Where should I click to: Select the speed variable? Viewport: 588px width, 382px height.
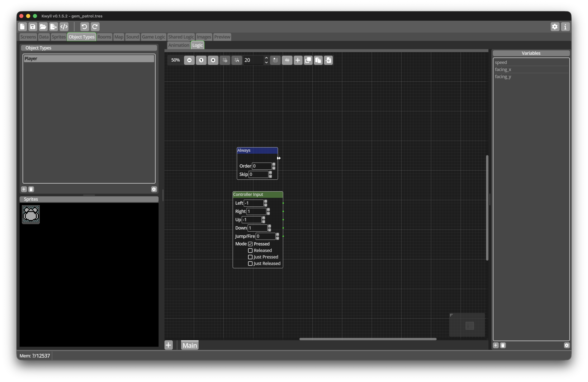531,62
